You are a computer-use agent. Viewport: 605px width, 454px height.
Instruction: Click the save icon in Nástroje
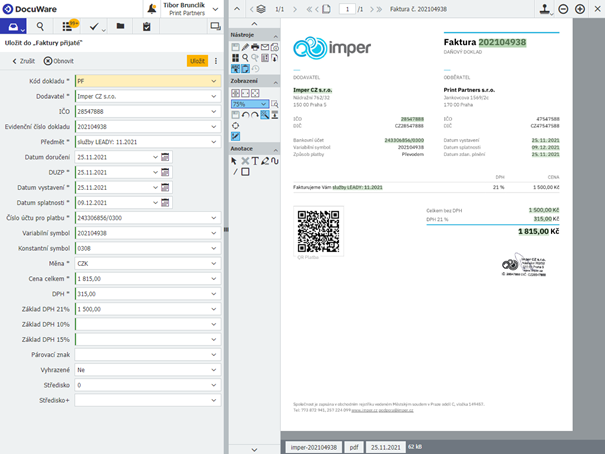click(x=235, y=47)
